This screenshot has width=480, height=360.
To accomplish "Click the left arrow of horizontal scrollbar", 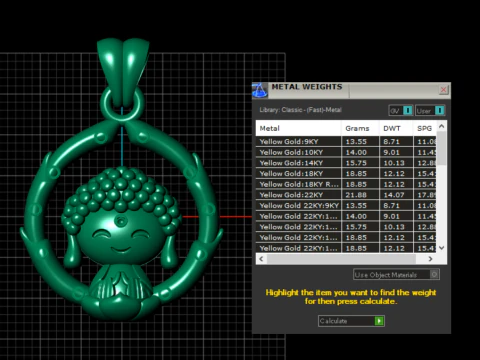I will pos(261,259).
